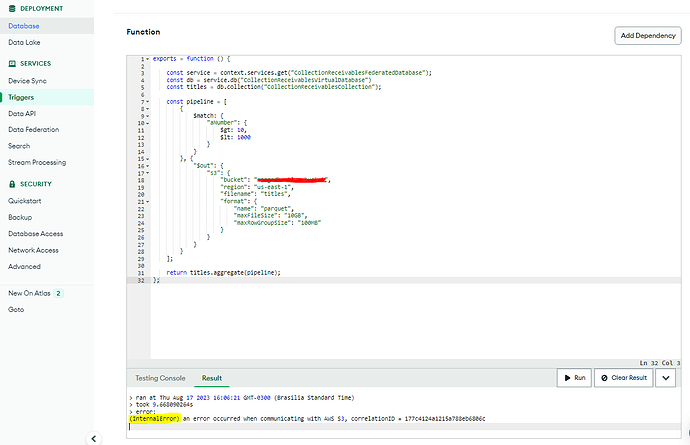690x445 pixels.
Task: Open the dropdown arrow beside Clear Result
Action: click(x=664, y=379)
